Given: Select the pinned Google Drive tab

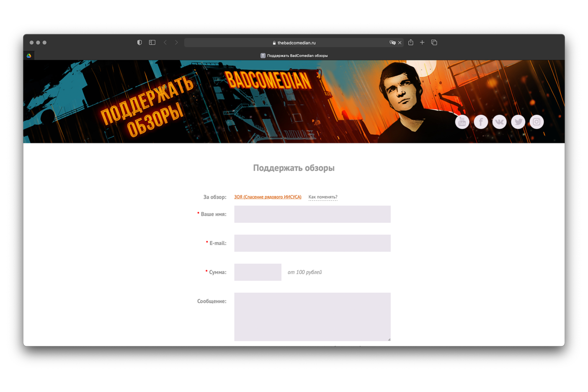Looking at the screenshot, I should point(29,56).
